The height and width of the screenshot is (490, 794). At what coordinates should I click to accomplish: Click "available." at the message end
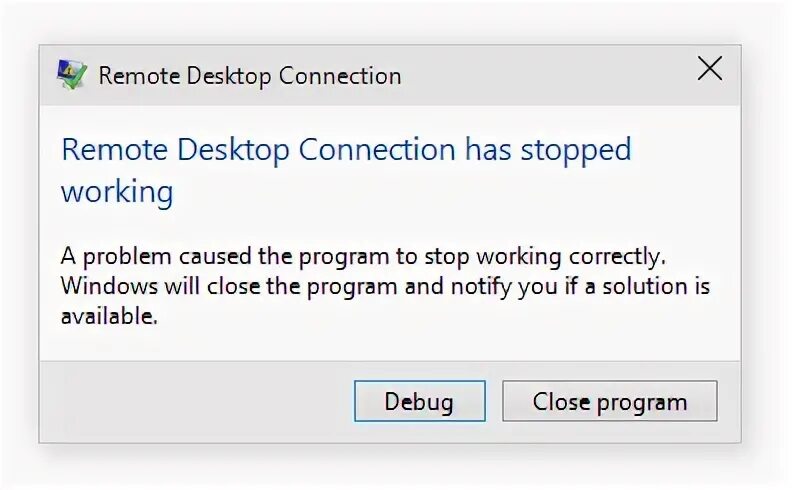(109, 317)
